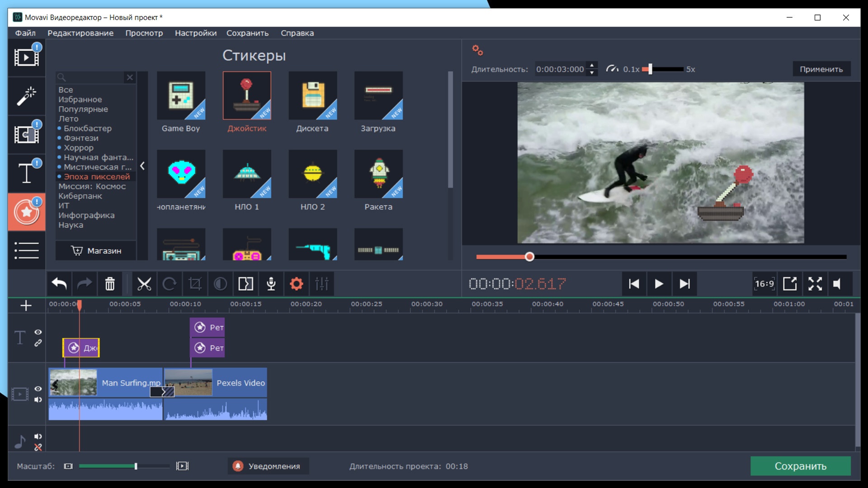This screenshot has width=868, height=488.
Task: Click the timeline zoom slider next to Масштаб
Action: (136, 466)
